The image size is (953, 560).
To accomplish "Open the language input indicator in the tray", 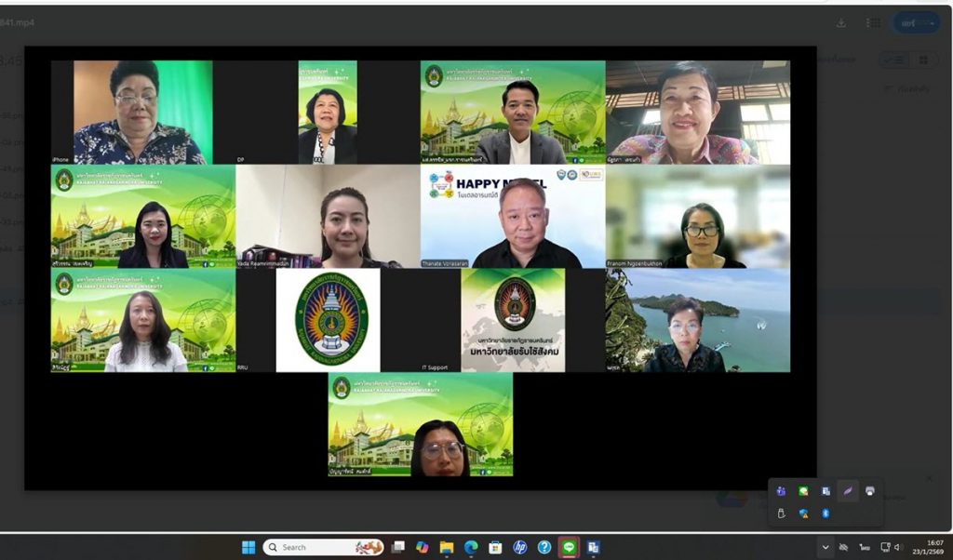I will [865, 547].
